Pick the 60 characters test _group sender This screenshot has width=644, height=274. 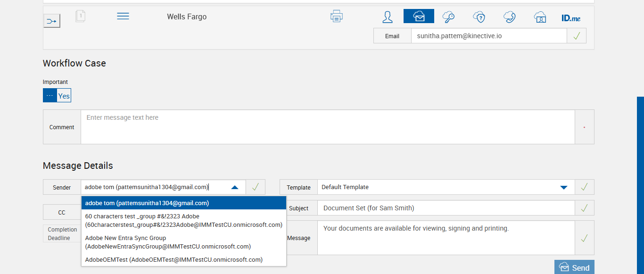pyautogui.click(x=183, y=220)
